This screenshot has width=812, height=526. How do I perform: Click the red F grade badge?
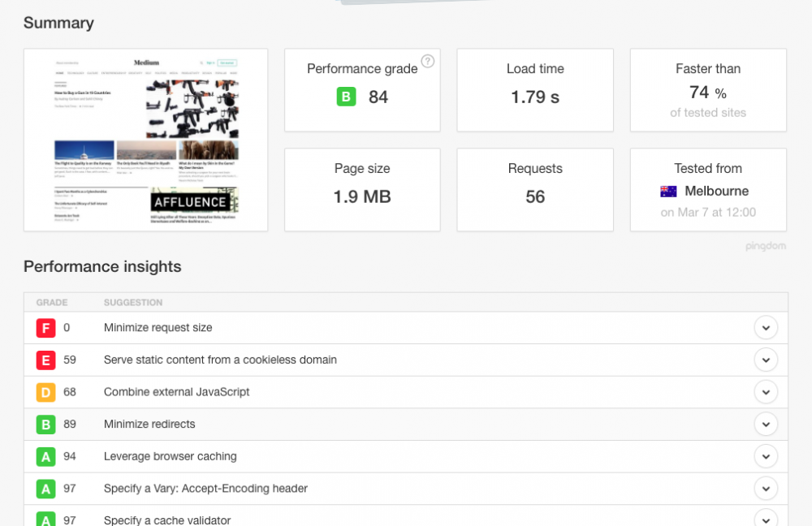(45, 328)
